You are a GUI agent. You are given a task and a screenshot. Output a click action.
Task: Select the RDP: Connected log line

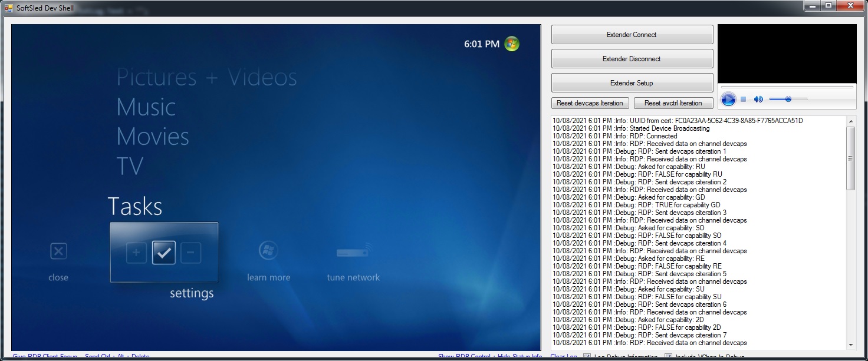(615, 136)
